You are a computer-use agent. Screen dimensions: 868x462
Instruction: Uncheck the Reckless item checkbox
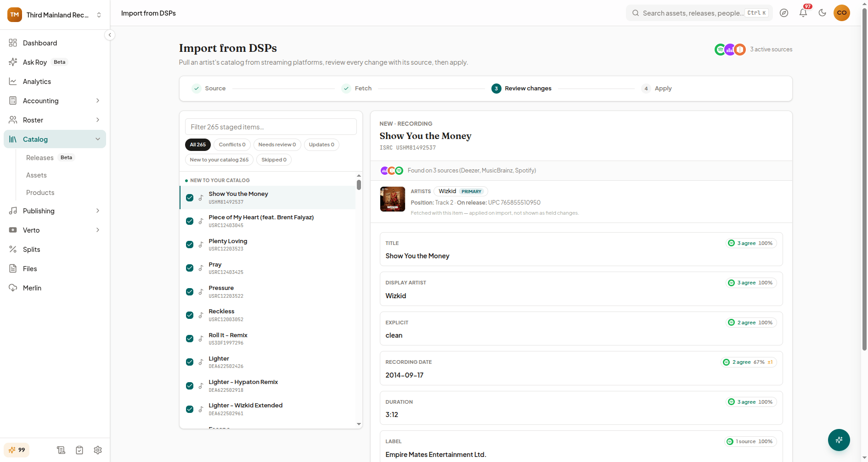pyautogui.click(x=190, y=315)
